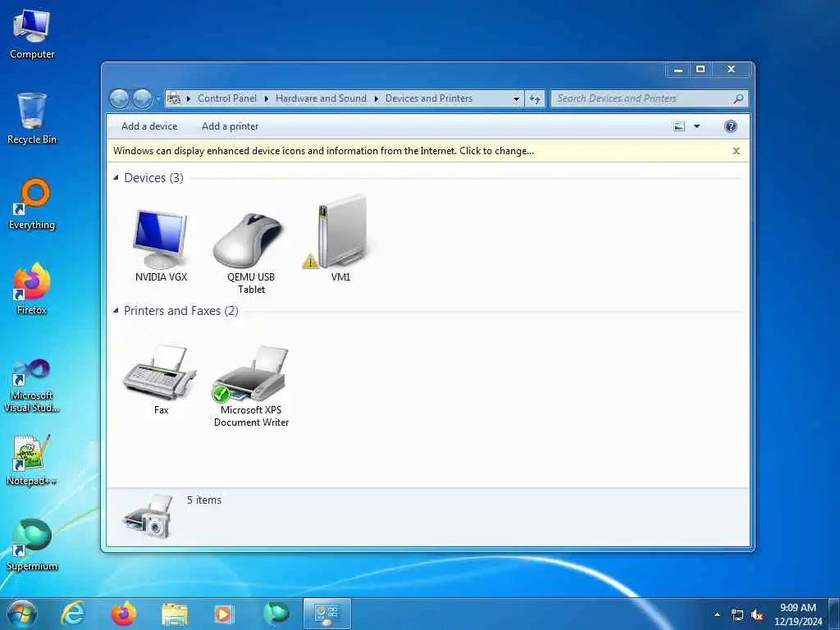Select the Supermium desktop shortcut
This screenshot has height=630, width=840.
[32, 545]
